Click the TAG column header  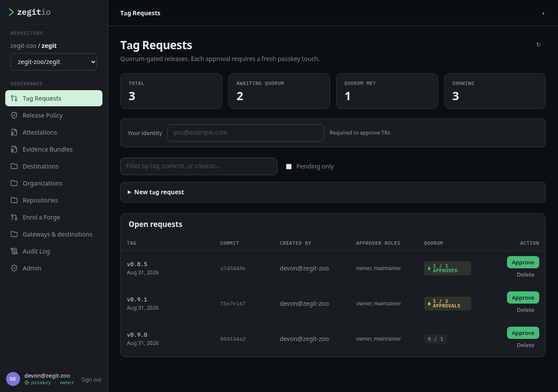131,243
